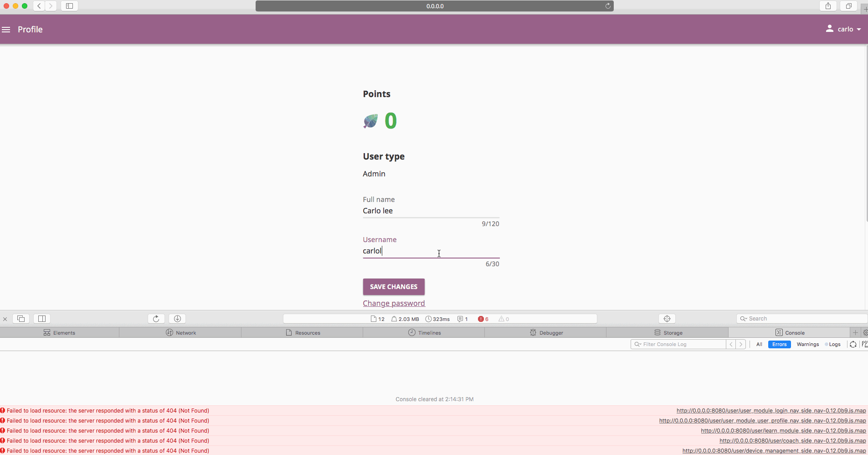
Task: Expand the Filter Console Log scope options
Action: pyautogui.click(x=639, y=344)
